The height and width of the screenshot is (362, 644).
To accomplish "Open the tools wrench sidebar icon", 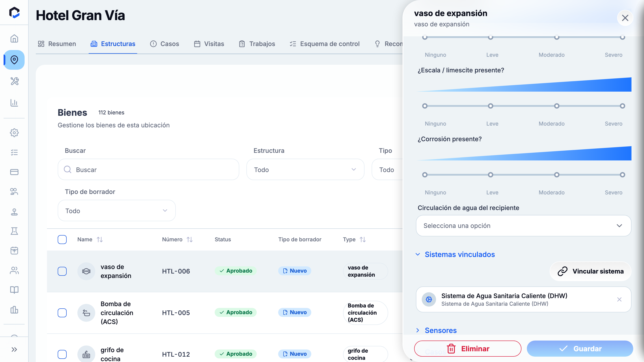I will pos(14,81).
